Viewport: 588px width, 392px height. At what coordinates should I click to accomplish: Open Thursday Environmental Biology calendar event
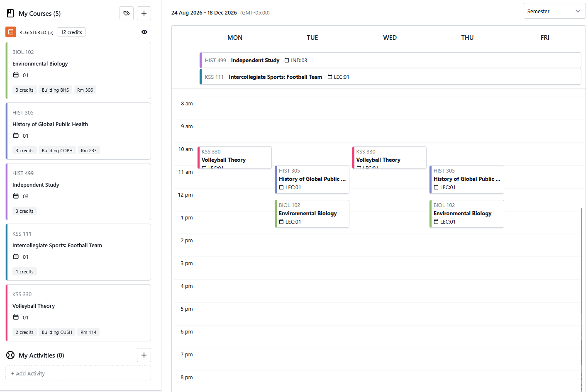[x=467, y=214]
